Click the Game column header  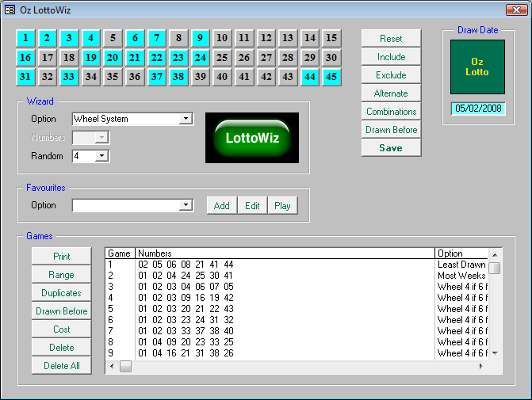[x=120, y=253]
